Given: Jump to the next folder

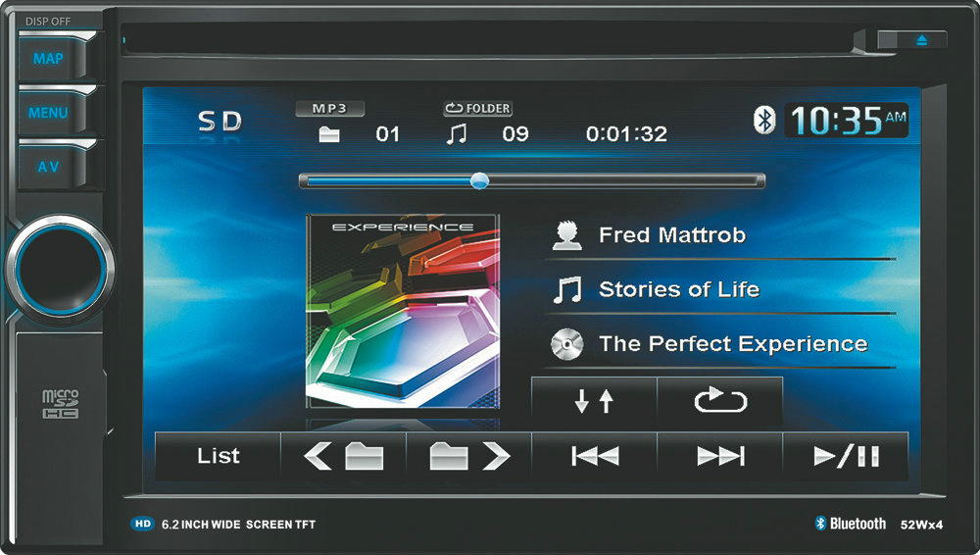Looking at the screenshot, I should click(469, 456).
